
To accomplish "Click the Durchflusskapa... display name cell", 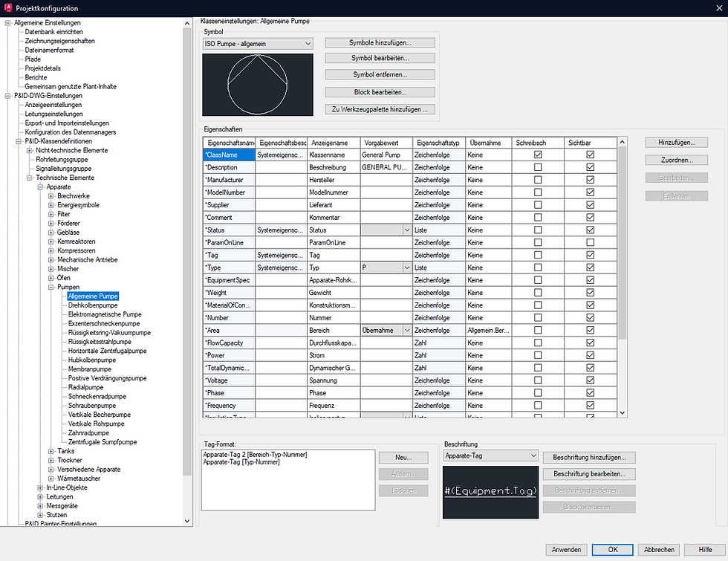I will click(334, 343).
